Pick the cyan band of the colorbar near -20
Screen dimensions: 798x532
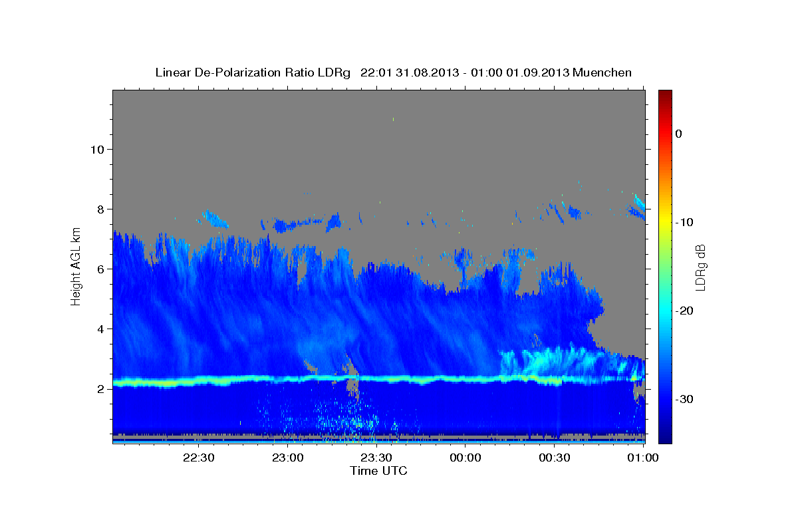(x=665, y=311)
